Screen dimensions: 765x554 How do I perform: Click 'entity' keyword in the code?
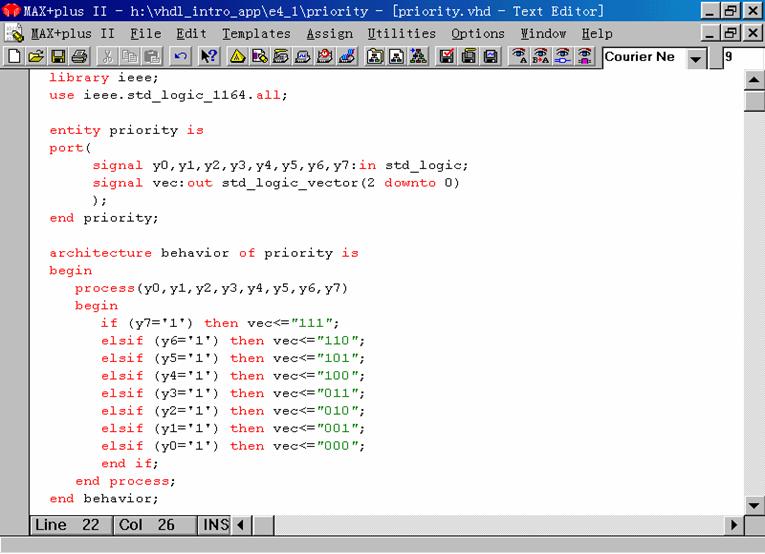75,130
